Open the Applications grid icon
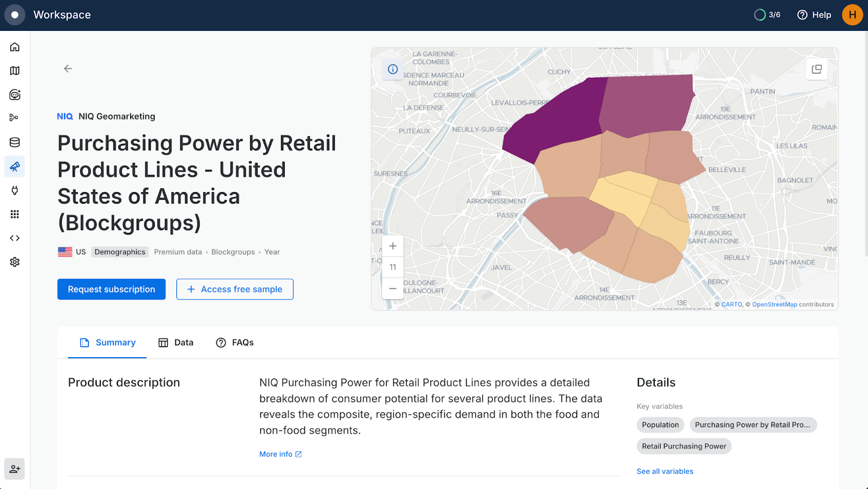The width and height of the screenshot is (868, 489). 15,214
